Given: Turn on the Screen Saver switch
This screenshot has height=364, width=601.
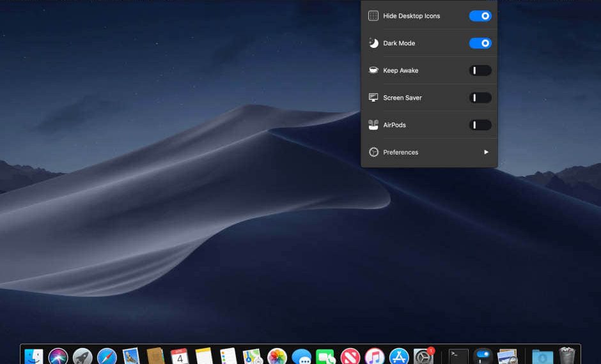Looking at the screenshot, I should click(480, 98).
